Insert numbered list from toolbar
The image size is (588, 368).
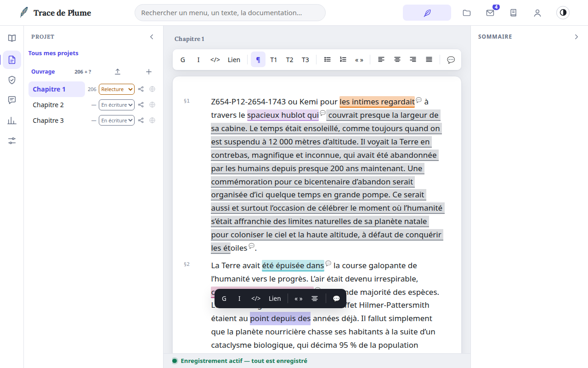[343, 60]
